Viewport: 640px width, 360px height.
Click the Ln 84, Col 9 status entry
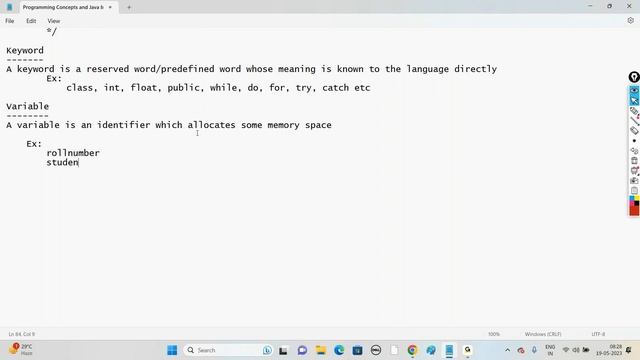[x=22, y=334]
